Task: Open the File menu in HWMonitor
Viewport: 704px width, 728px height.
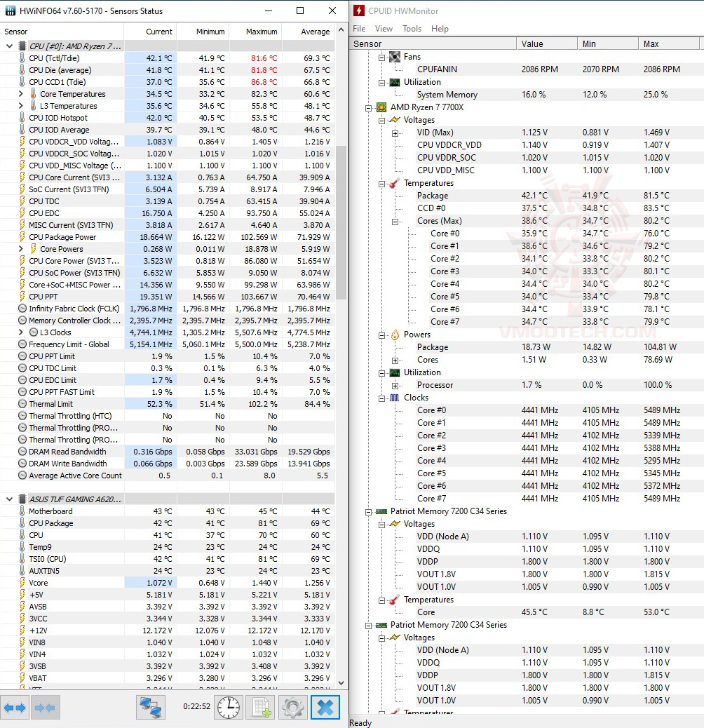Action: click(359, 29)
